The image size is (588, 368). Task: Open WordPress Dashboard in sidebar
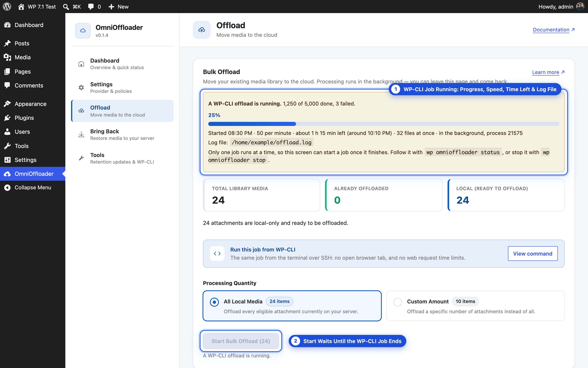point(32,25)
